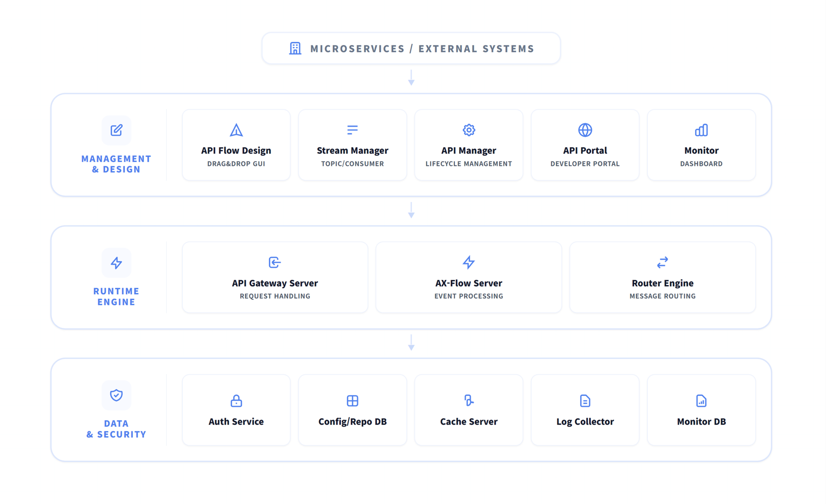Image resolution: width=826 pixels, height=504 pixels.
Task: Click the padlock icon above Auth Service
Action: (x=236, y=401)
